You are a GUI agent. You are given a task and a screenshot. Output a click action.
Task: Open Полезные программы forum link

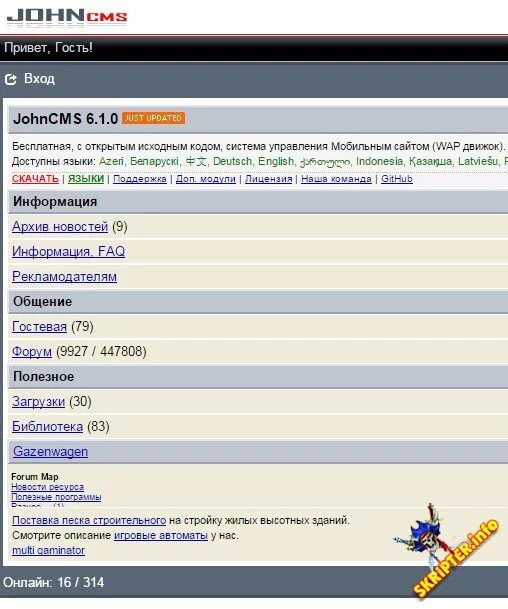pyautogui.click(x=56, y=497)
